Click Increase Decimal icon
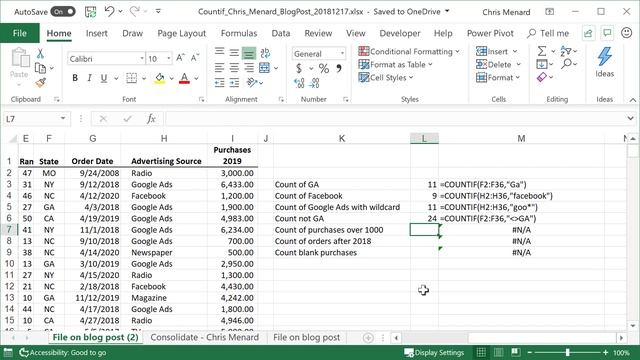 point(299,84)
